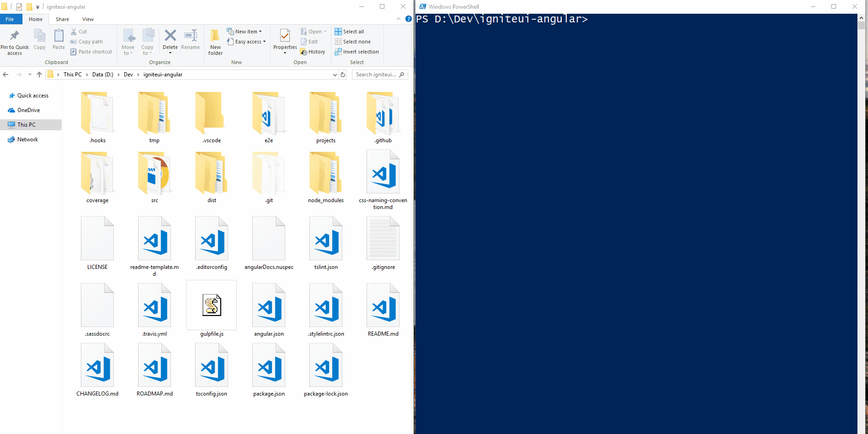Select the README.md file
Image resolution: width=868 pixels, height=434 pixels.
coord(383,310)
